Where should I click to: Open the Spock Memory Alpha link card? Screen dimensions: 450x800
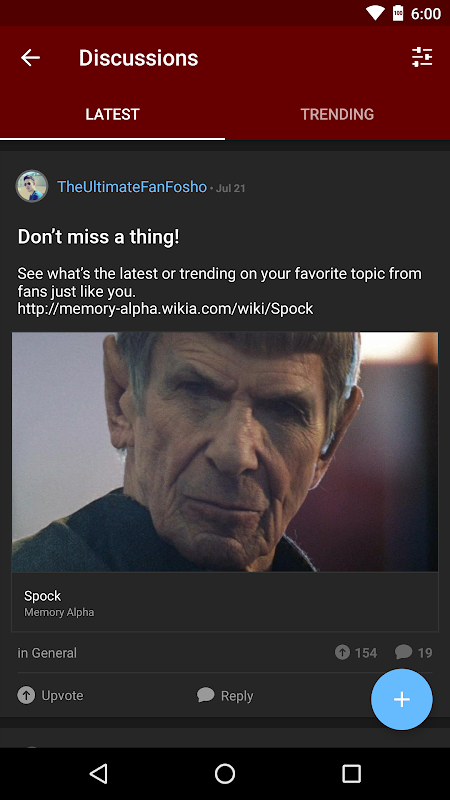(x=225, y=602)
